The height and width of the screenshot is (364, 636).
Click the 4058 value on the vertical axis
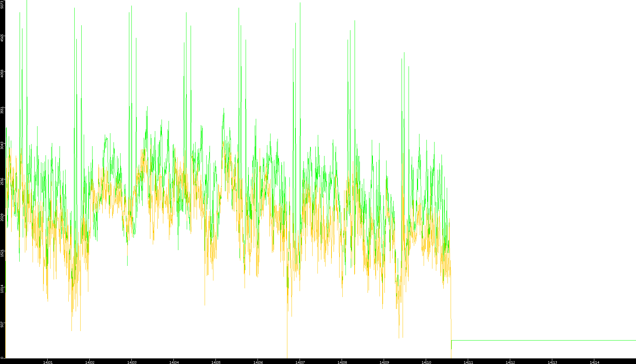coord(2,74)
